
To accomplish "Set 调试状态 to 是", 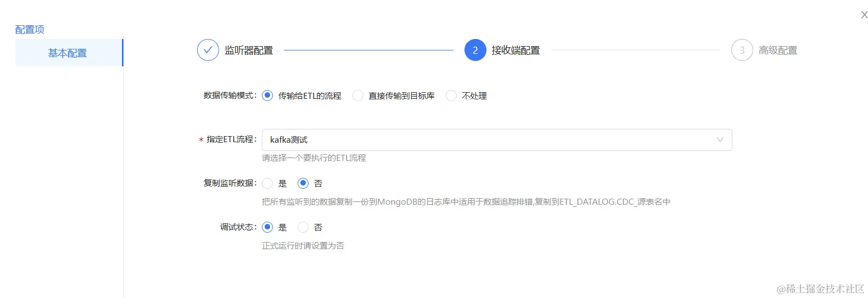I will point(267,227).
